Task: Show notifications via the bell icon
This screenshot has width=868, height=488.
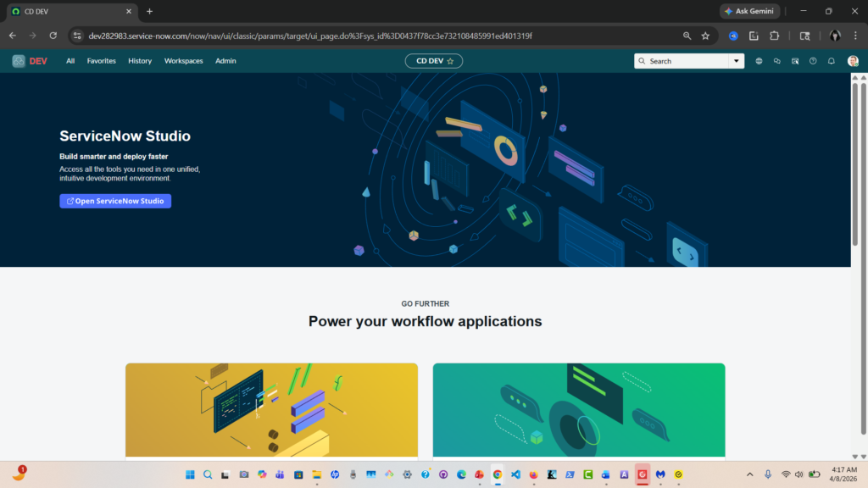Action: [x=831, y=61]
